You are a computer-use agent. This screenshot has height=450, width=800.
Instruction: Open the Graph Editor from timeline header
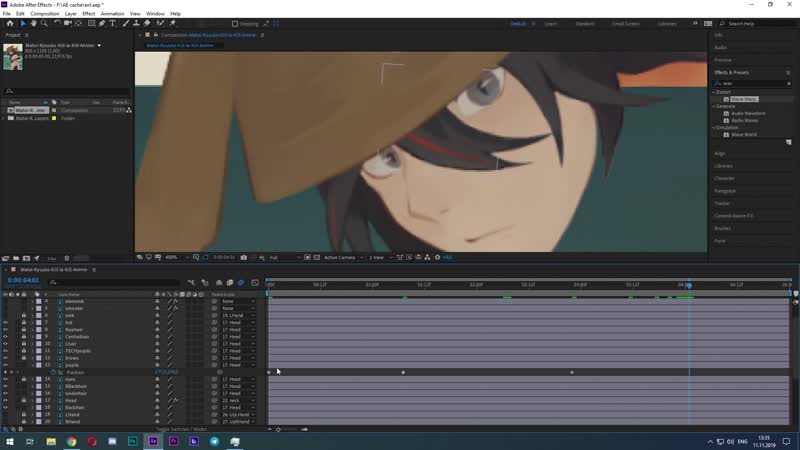tap(255, 283)
